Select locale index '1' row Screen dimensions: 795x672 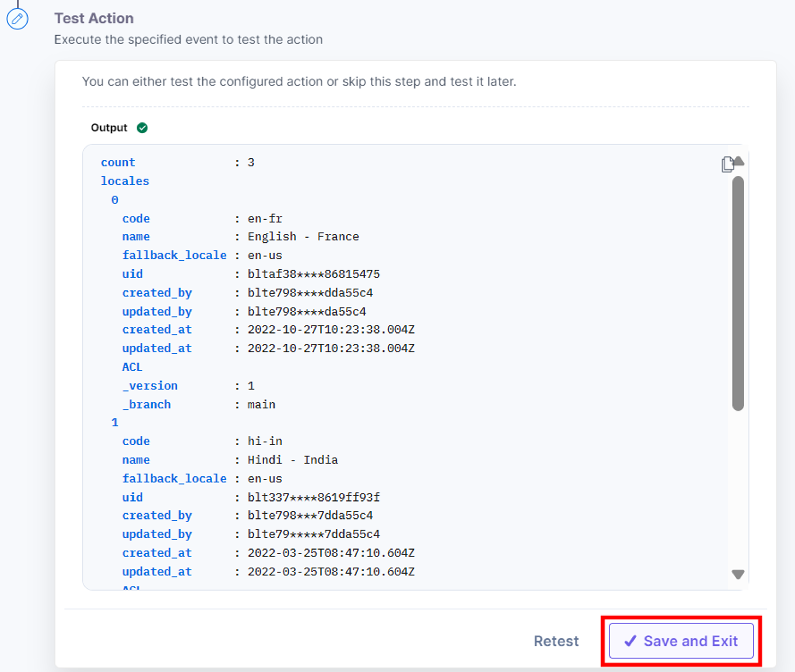tap(115, 422)
